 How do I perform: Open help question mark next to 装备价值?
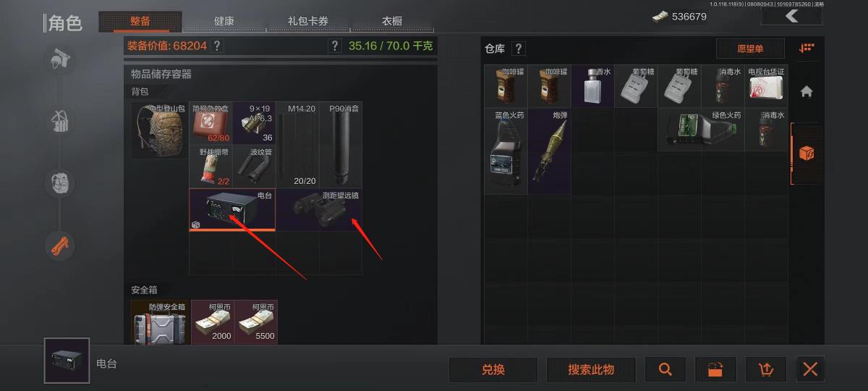click(217, 46)
